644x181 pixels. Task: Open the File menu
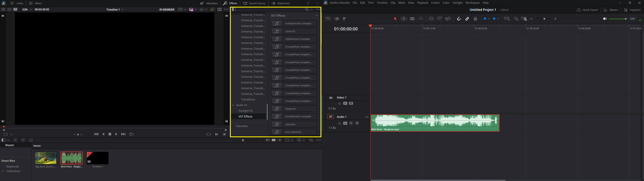pyautogui.click(x=355, y=3)
